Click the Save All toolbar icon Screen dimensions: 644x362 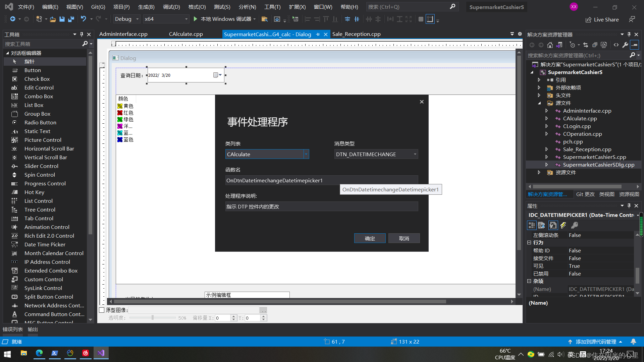pos(71,19)
